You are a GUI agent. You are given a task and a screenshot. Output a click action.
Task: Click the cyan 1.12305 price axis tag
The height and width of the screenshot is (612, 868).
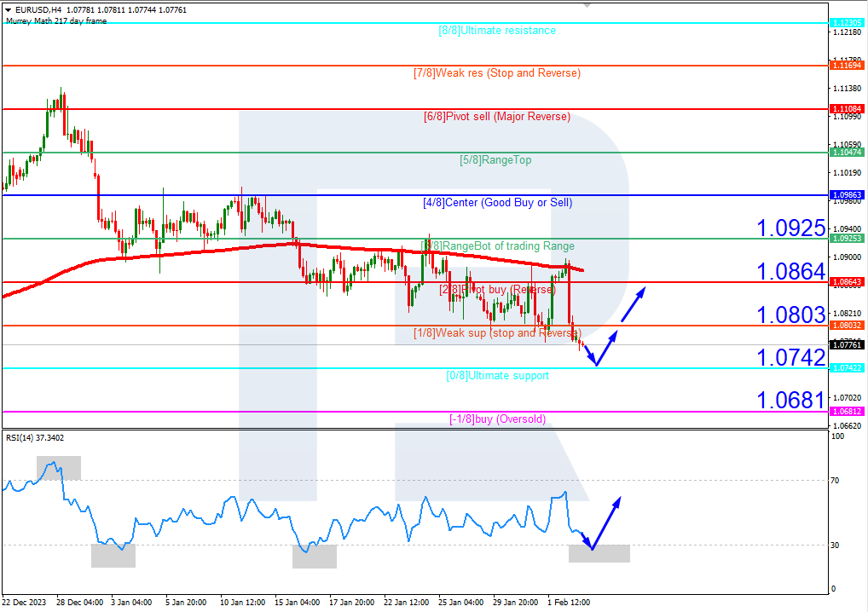[845, 23]
